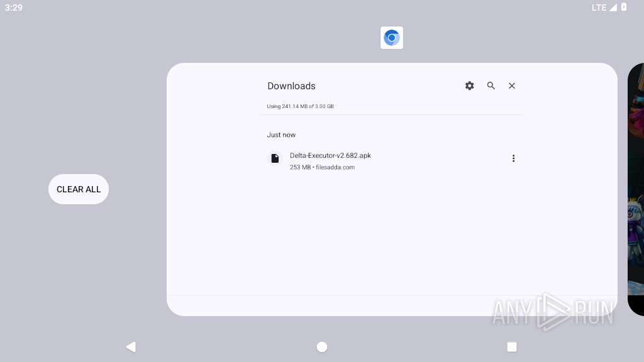Close the Downloads page with X
Image resolution: width=644 pixels, height=362 pixels.
click(512, 85)
